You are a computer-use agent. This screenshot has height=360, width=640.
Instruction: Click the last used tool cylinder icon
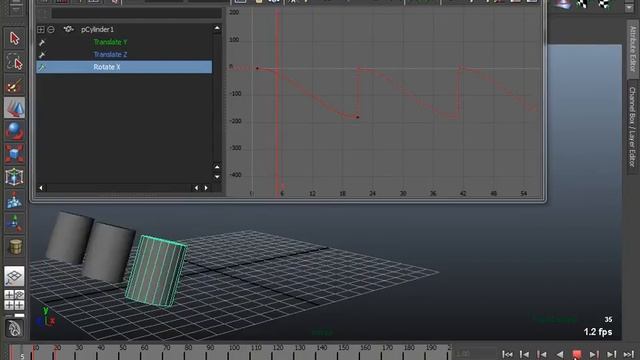(x=15, y=247)
